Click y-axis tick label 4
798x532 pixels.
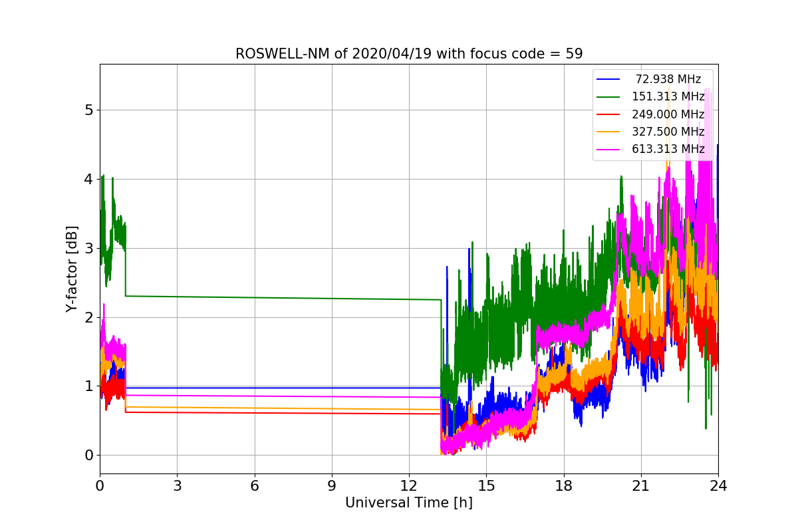point(88,179)
